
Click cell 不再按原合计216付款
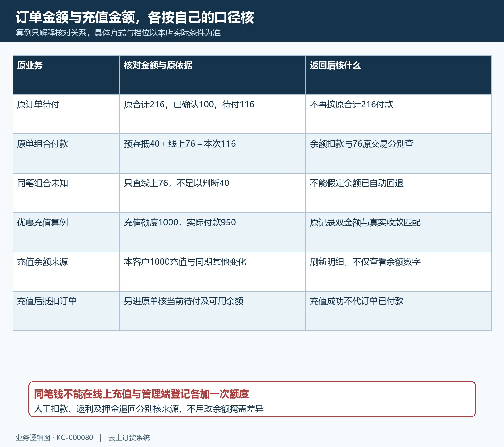398,114
